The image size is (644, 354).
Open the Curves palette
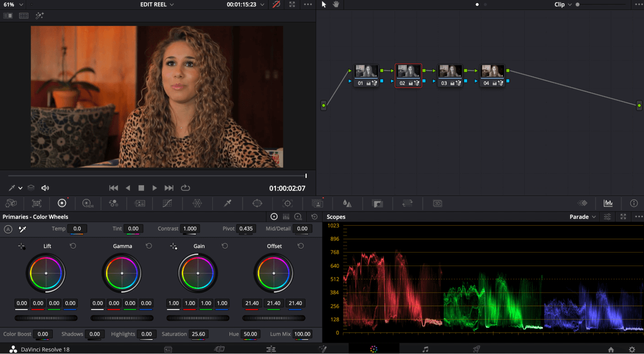point(167,203)
